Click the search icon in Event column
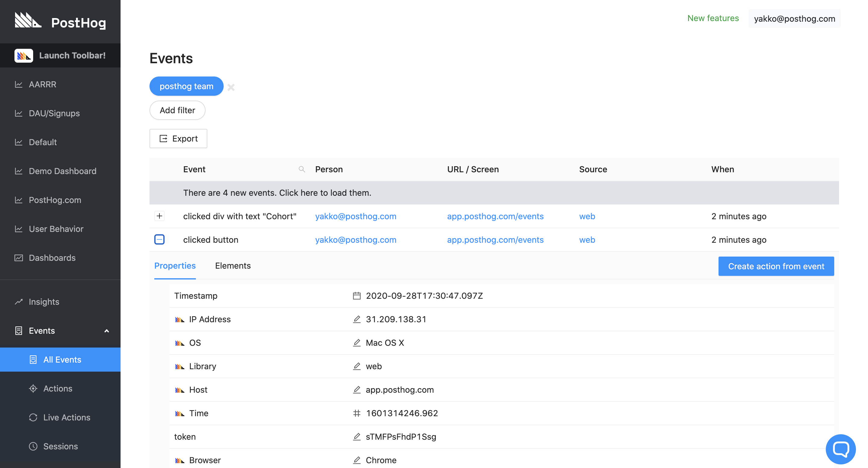 pyautogui.click(x=302, y=169)
